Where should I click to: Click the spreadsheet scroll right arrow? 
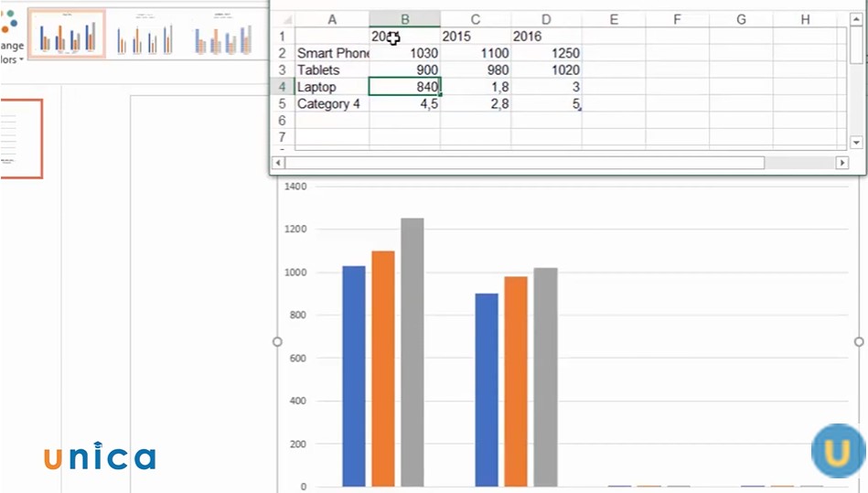tap(842, 163)
